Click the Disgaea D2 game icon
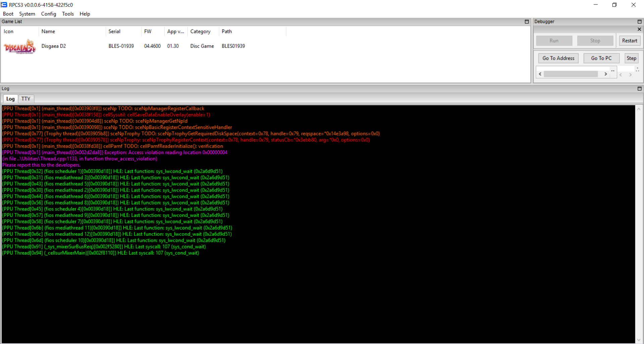 click(19, 47)
